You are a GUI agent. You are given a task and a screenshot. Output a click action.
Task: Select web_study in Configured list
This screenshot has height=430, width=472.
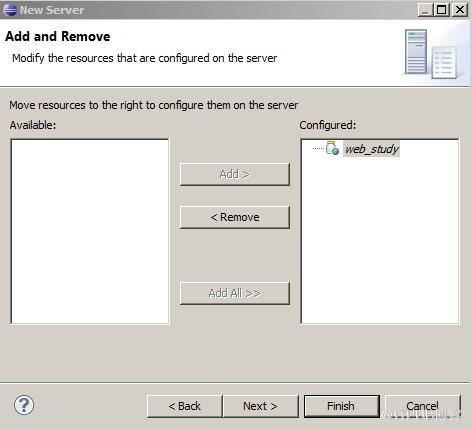[371, 149]
